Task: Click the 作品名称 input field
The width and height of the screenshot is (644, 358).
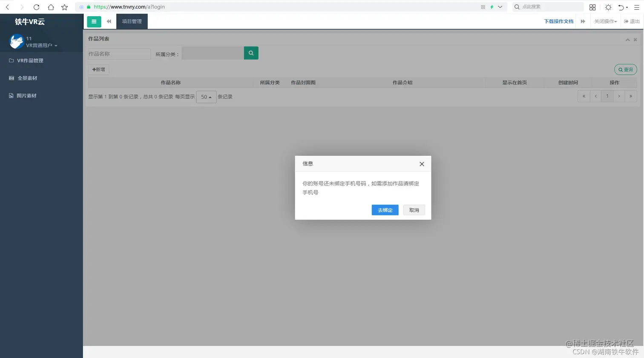Action: (x=119, y=54)
